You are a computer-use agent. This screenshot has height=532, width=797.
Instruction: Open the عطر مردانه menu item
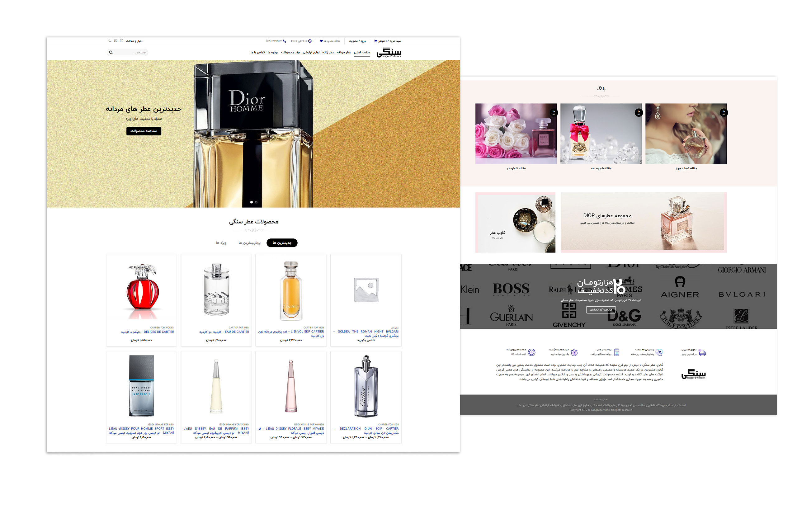[344, 52]
